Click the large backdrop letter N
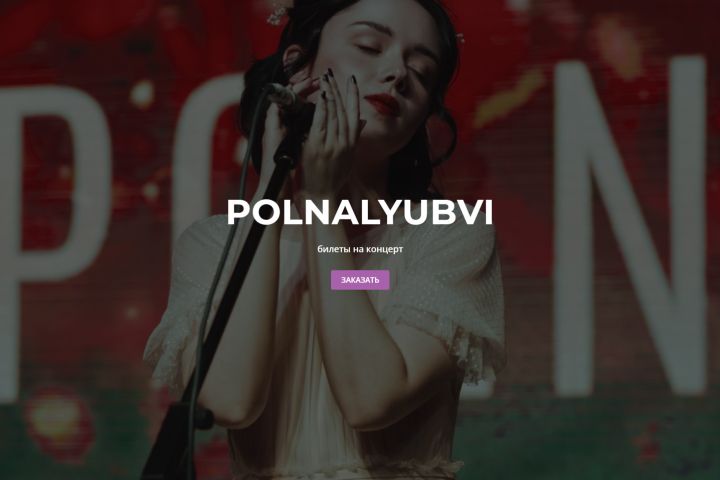This screenshot has height=480, width=720. (630, 225)
